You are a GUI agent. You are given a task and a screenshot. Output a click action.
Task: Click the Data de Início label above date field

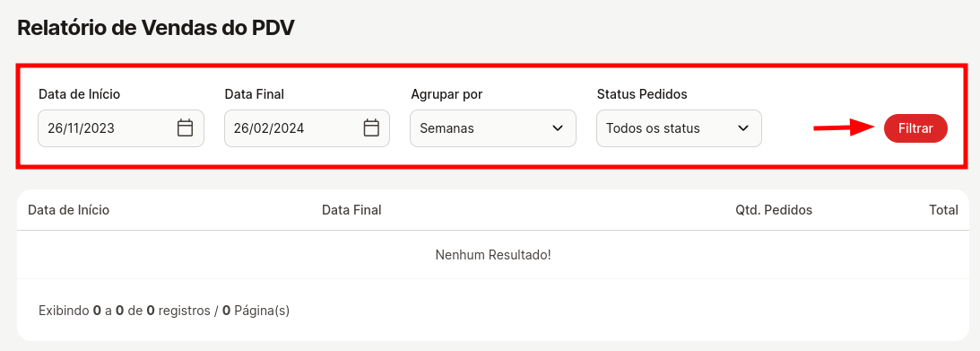click(80, 94)
